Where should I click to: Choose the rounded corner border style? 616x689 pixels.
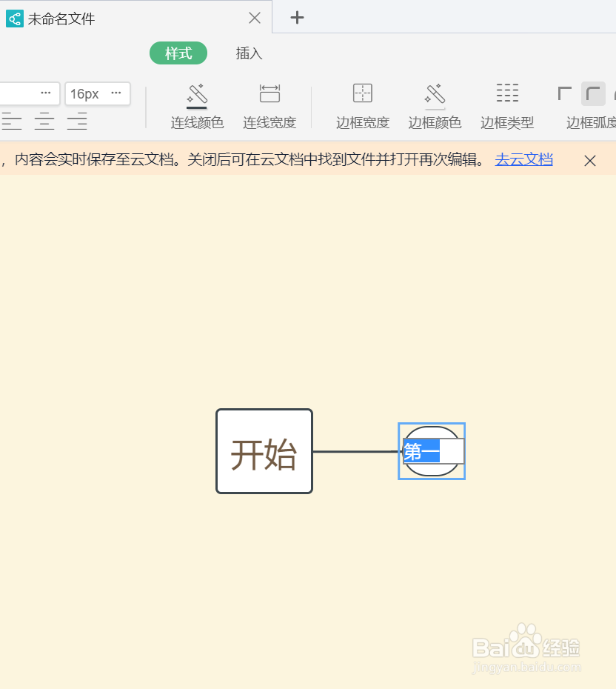click(593, 93)
